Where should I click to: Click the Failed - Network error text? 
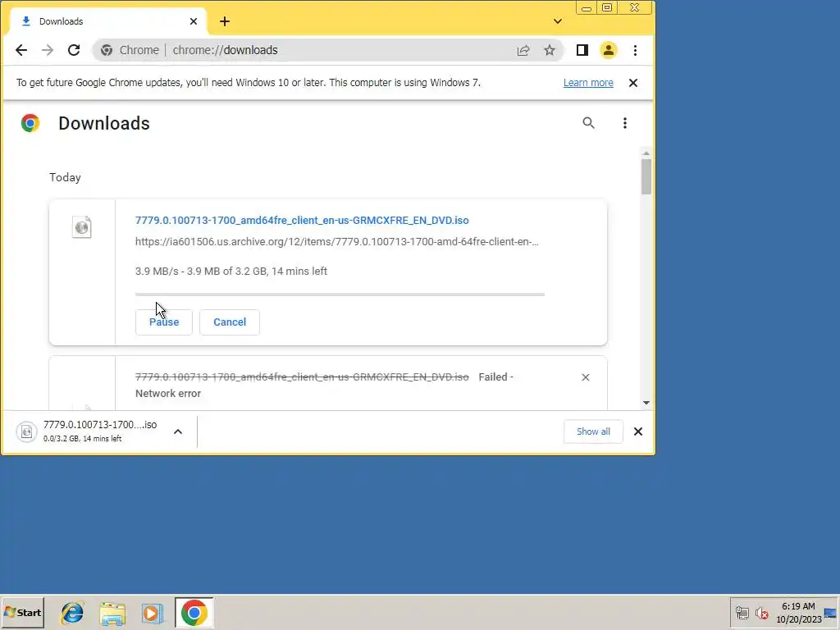[x=324, y=386]
